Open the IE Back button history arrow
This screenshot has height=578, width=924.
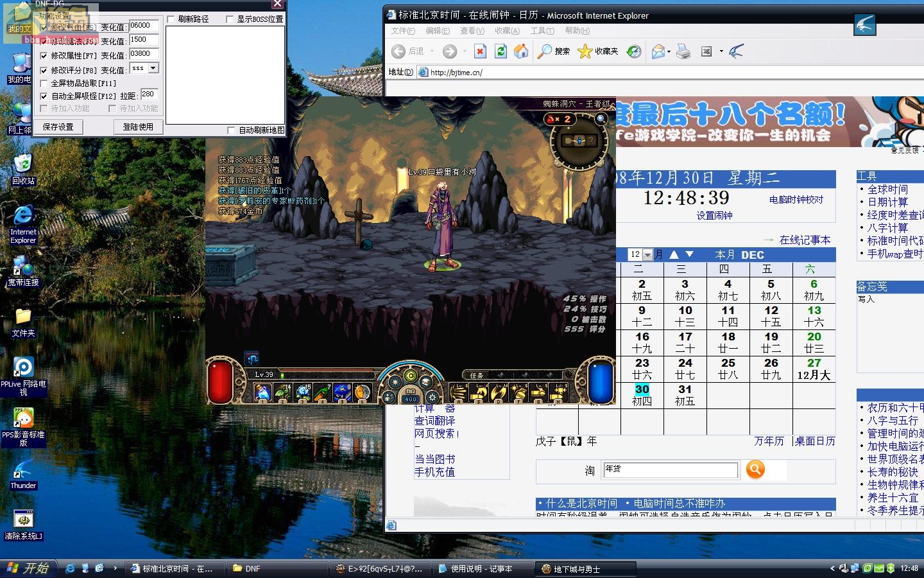432,51
